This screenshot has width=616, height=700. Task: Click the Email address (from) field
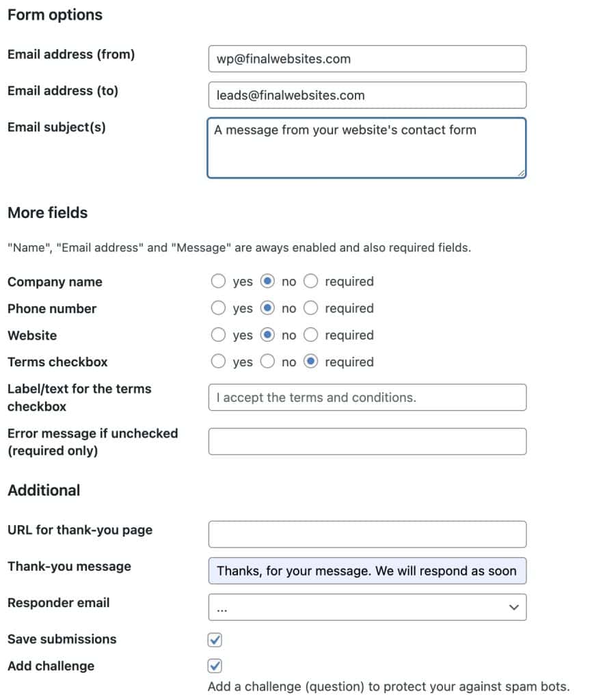tap(366, 59)
